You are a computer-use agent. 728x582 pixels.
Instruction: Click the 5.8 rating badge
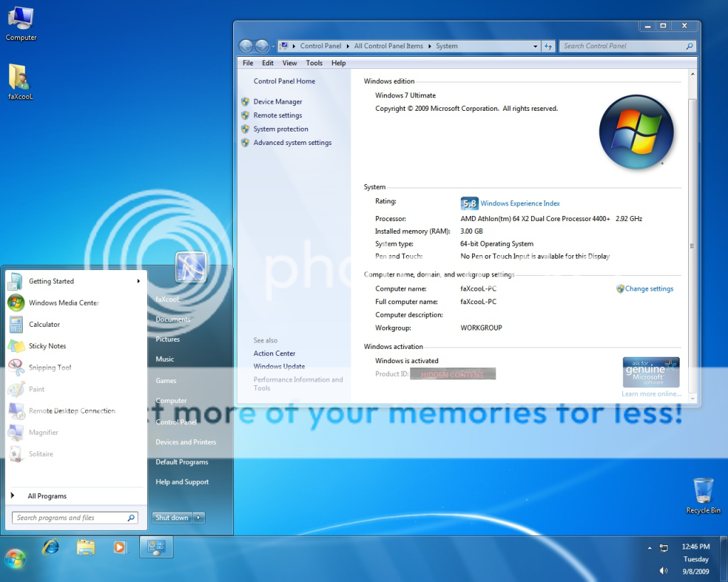(x=469, y=203)
